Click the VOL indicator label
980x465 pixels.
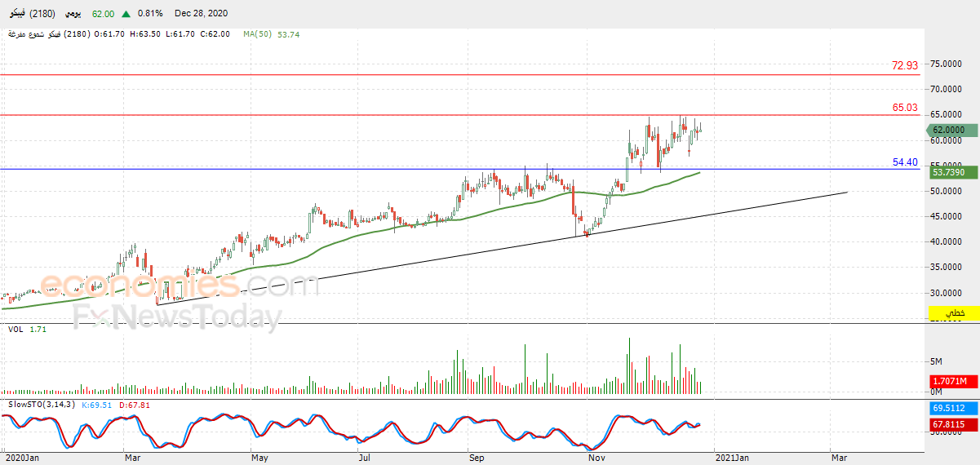[16, 329]
